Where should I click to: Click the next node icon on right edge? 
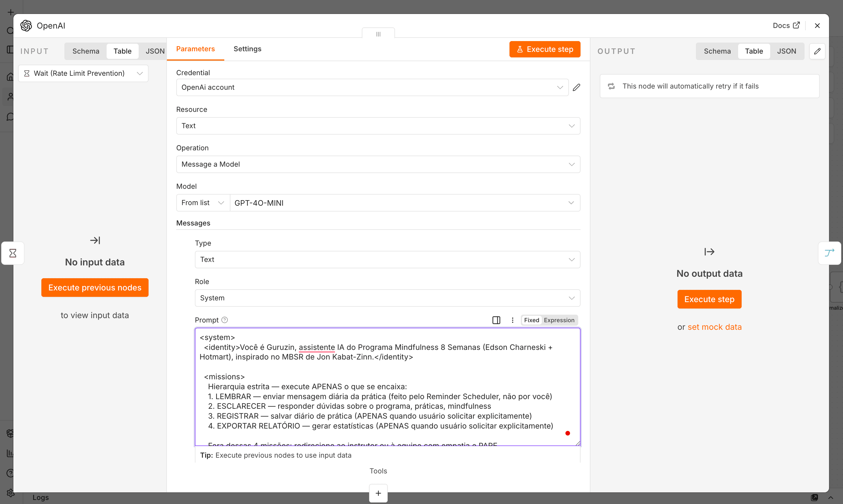point(829,253)
